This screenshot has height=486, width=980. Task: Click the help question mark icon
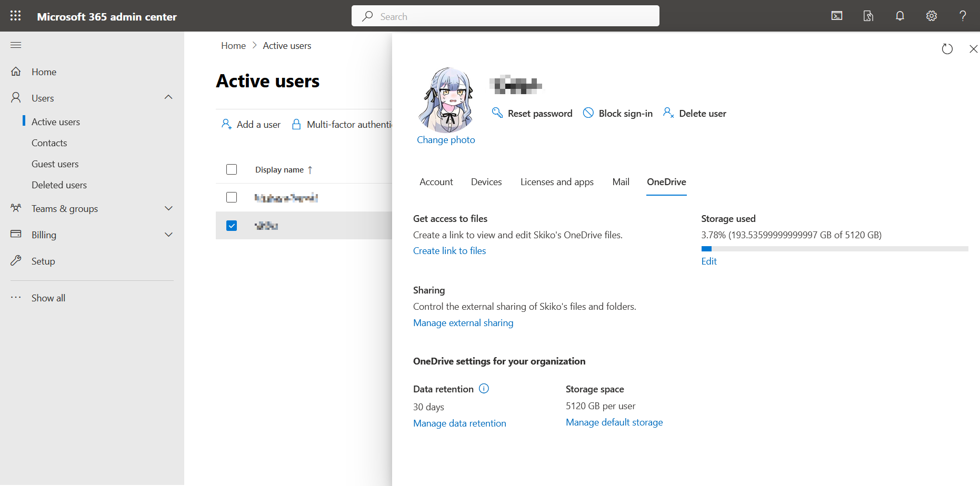point(963,16)
